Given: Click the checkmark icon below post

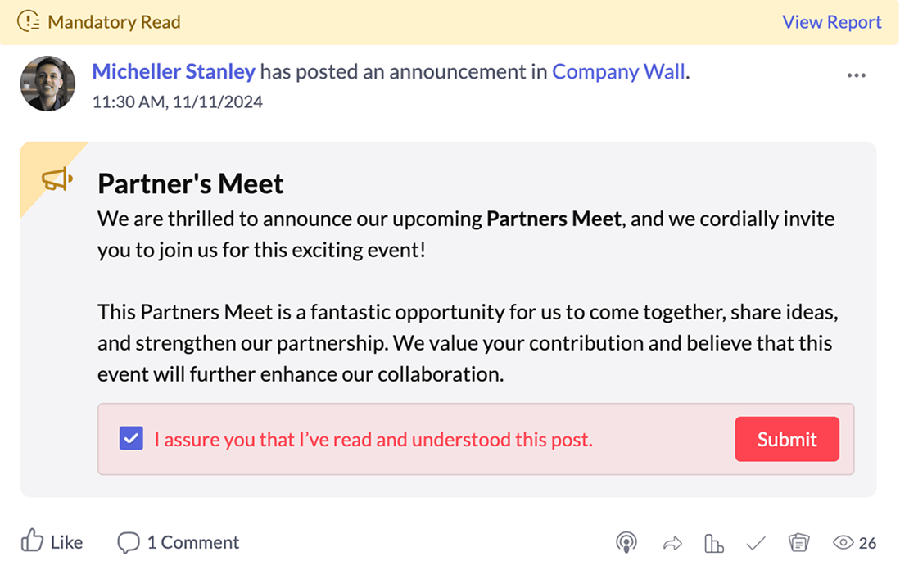Looking at the screenshot, I should [756, 543].
